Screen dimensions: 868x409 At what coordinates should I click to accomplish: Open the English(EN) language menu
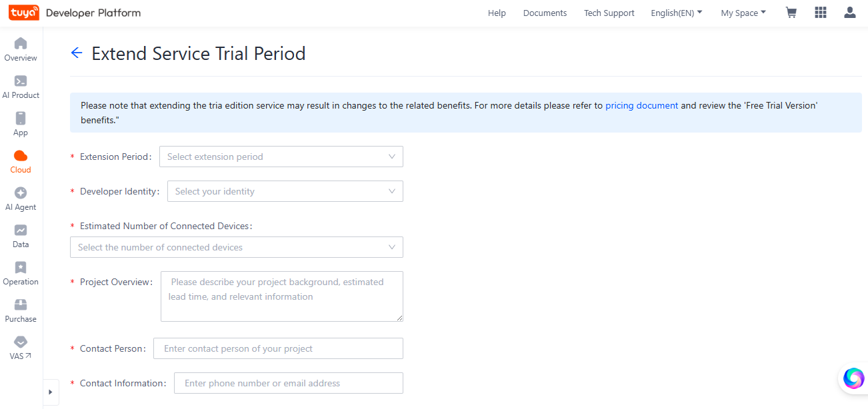(677, 13)
